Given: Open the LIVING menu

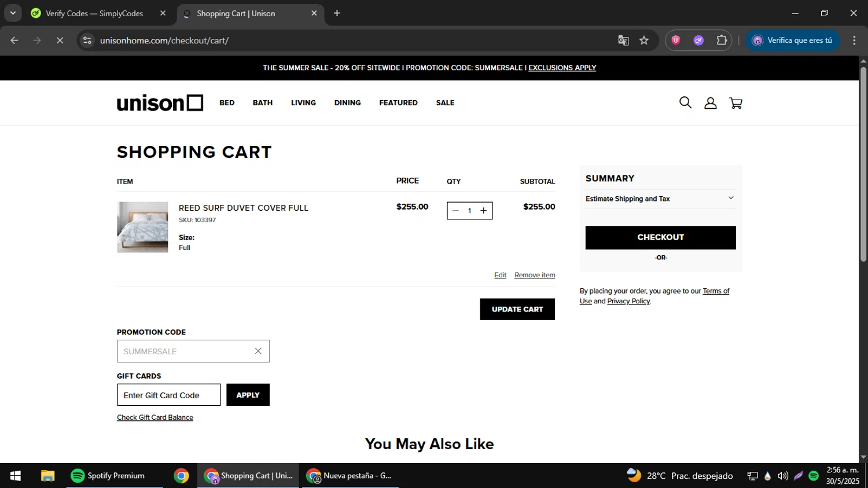Looking at the screenshot, I should [303, 103].
